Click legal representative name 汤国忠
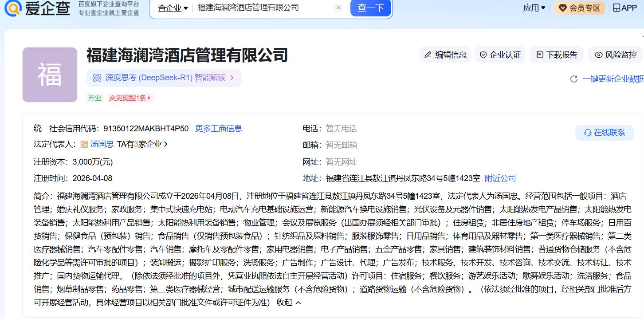644x319 pixels. pyautogui.click(x=102, y=144)
